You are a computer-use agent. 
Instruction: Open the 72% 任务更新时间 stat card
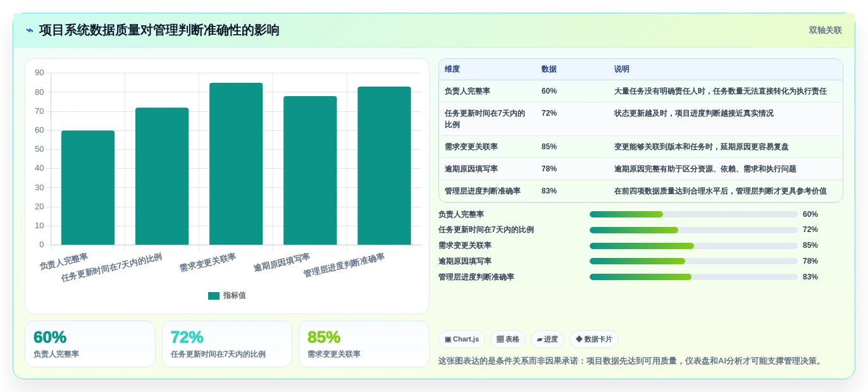[x=227, y=344]
